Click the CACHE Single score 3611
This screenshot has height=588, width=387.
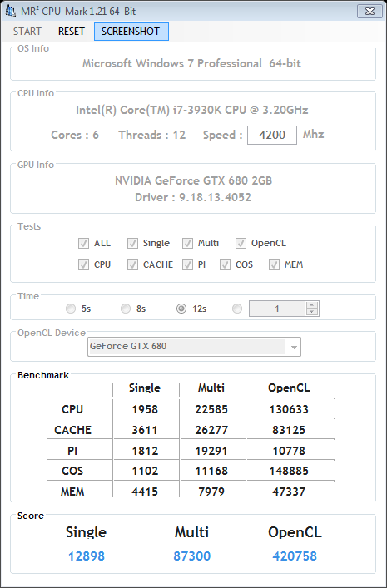tap(145, 430)
